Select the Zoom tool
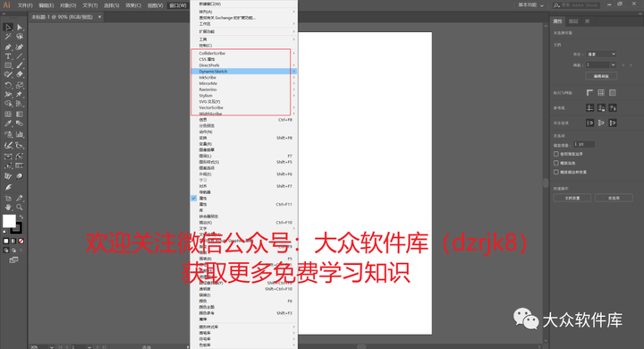 [x=20, y=208]
